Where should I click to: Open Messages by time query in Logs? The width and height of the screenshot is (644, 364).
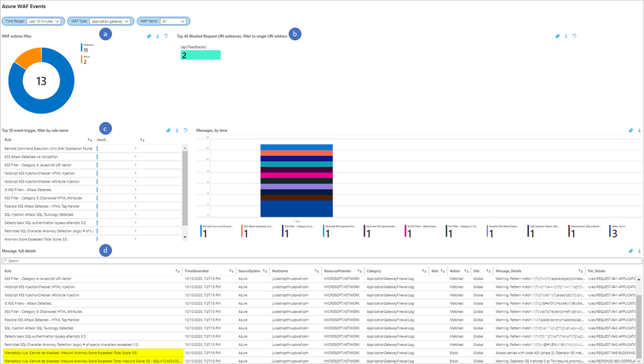631,130
